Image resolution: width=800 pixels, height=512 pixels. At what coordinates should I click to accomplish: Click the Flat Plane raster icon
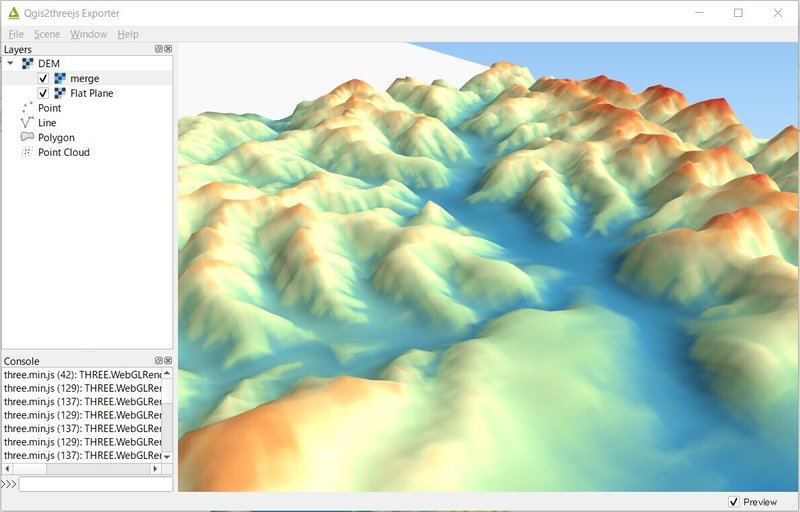[60, 93]
